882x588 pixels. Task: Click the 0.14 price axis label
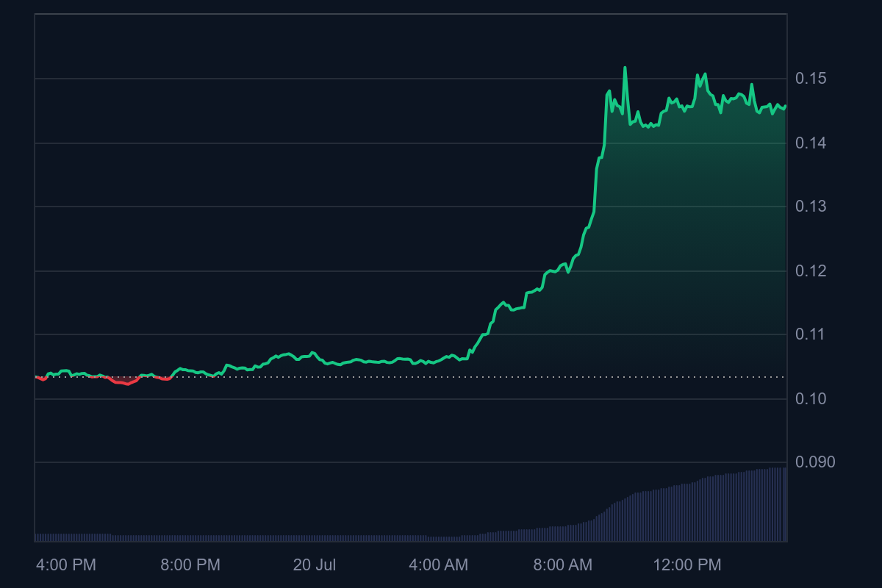tap(811, 143)
